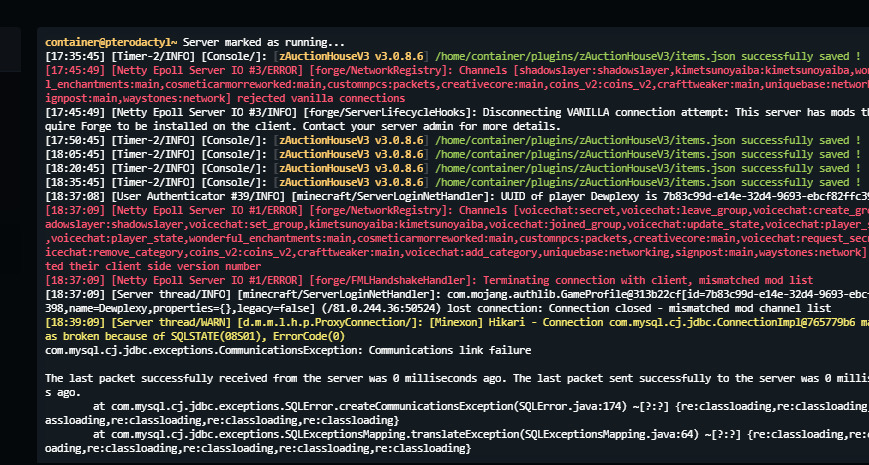Select 'ted their client side version number' line
The height and width of the screenshot is (465, 869).
pos(153,266)
